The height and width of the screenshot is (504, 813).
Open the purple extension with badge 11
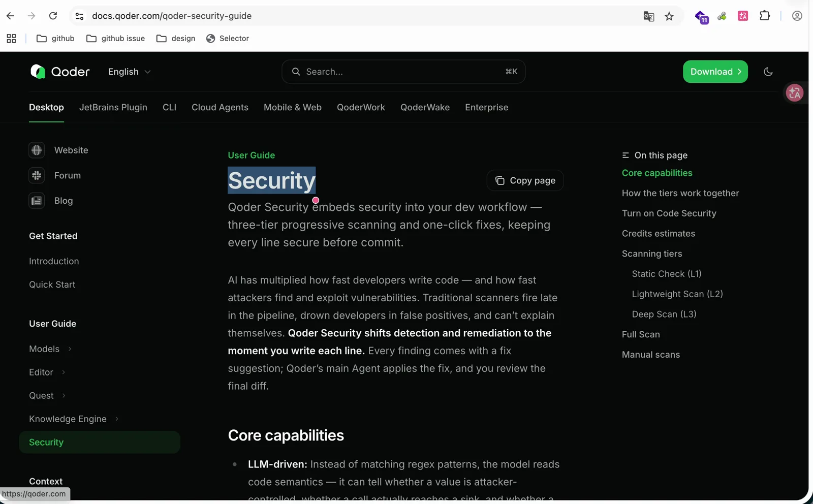click(x=702, y=17)
